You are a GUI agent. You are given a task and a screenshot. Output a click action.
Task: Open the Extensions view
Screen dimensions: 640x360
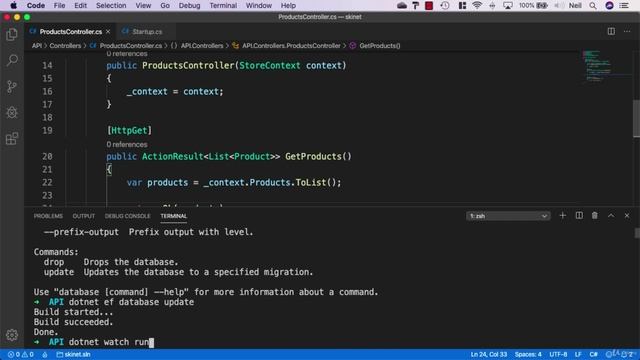pyautogui.click(x=12, y=139)
